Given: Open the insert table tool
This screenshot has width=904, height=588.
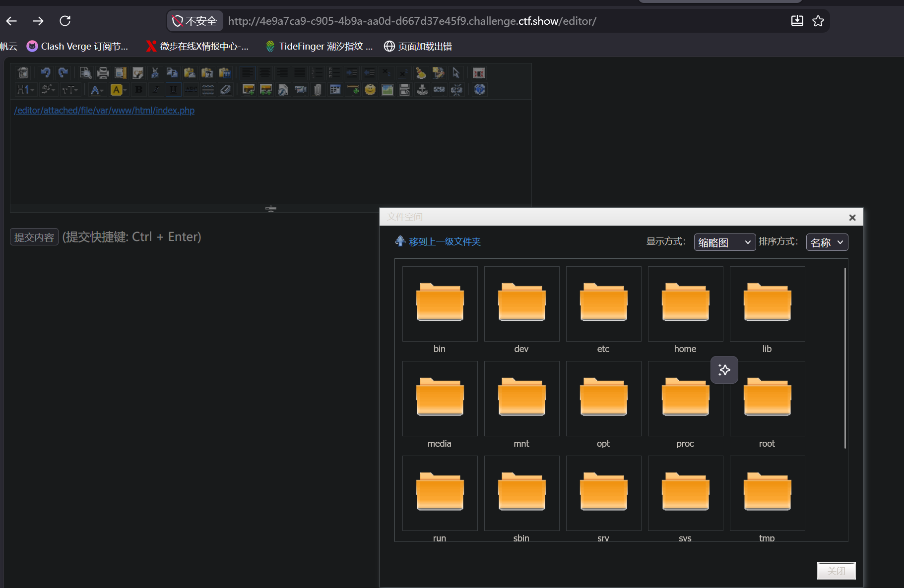Looking at the screenshot, I should [x=335, y=90].
